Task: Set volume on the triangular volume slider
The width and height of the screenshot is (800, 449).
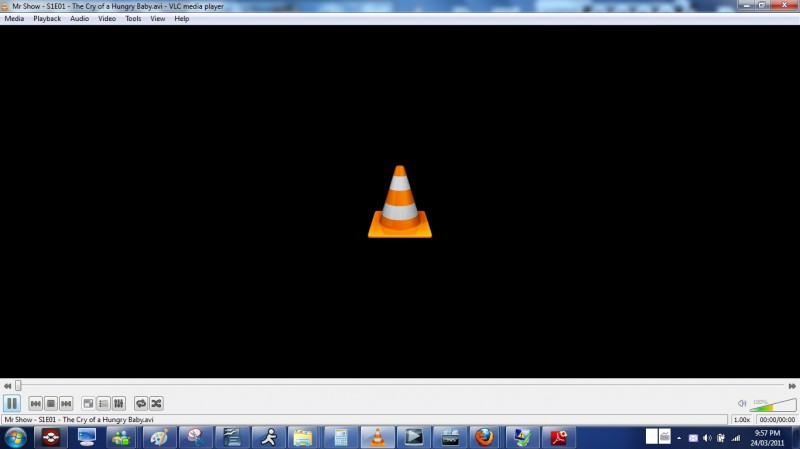Action: pos(773,405)
